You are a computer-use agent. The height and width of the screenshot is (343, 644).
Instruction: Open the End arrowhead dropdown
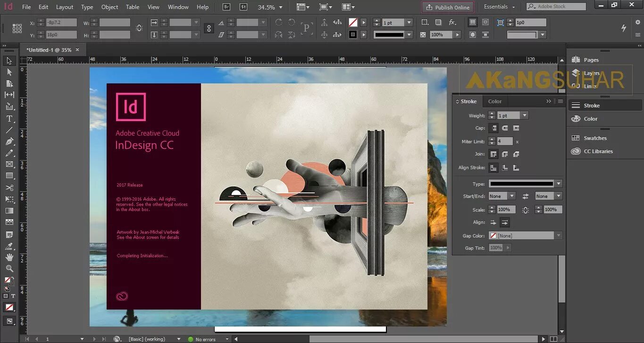click(559, 196)
